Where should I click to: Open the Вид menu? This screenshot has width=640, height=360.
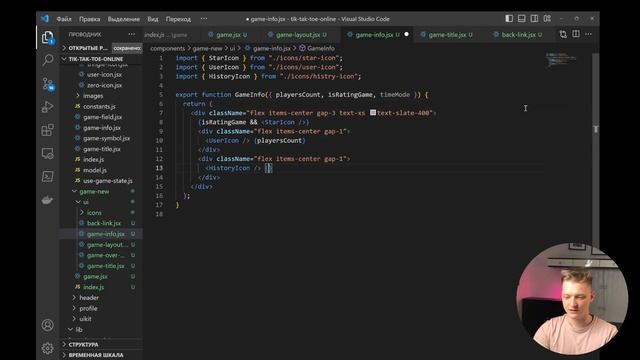(x=153, y=19)
